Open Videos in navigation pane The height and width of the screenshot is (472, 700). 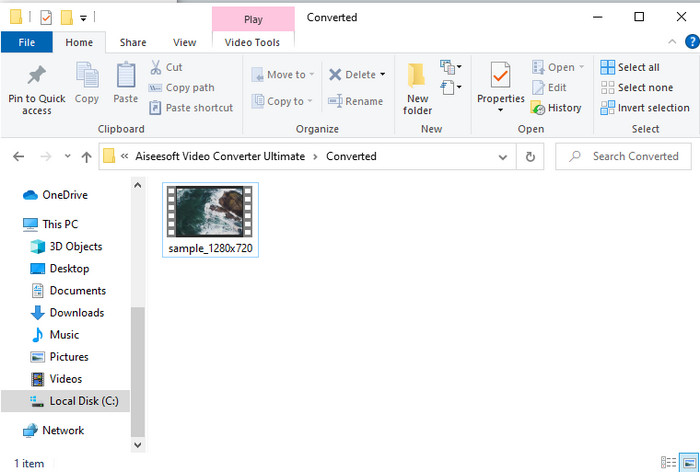click(56, 379)
